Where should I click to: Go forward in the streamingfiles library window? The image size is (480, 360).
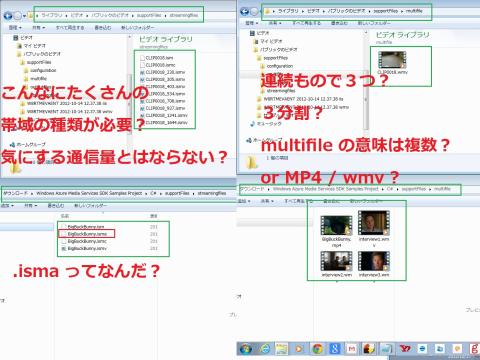(17, 16)
